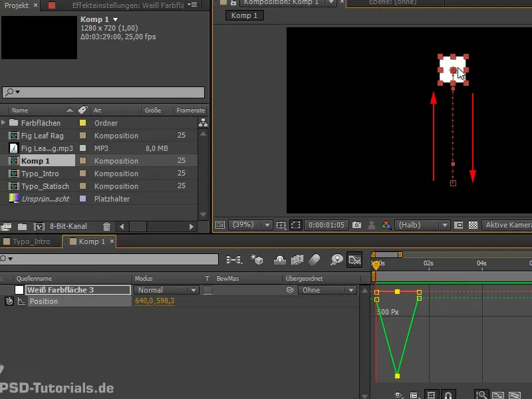
Task: Create a new composition icon
Action: click(39, 227)
